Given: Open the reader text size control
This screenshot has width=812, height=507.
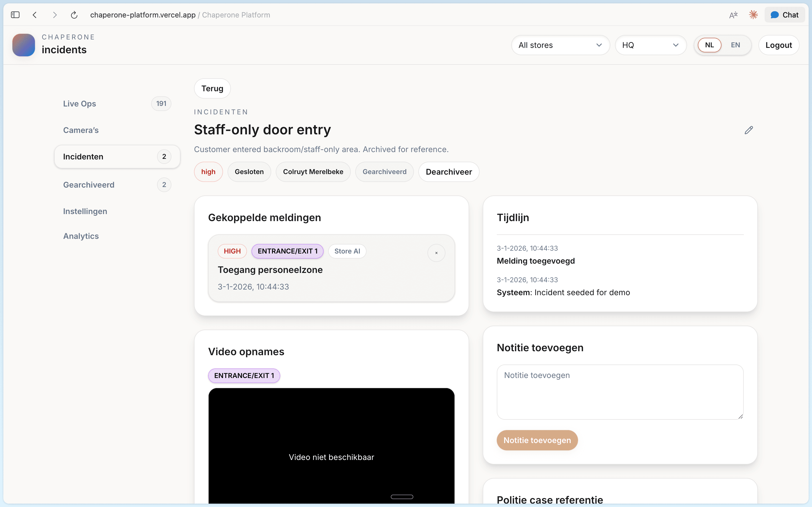Looking at the screenshot, I should (734, 15).
